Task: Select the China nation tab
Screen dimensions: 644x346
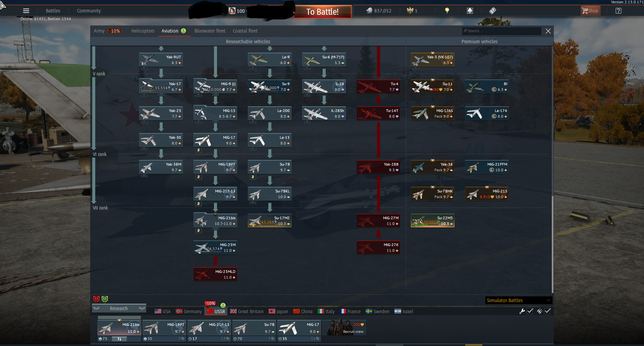Action: coord(303,311)
